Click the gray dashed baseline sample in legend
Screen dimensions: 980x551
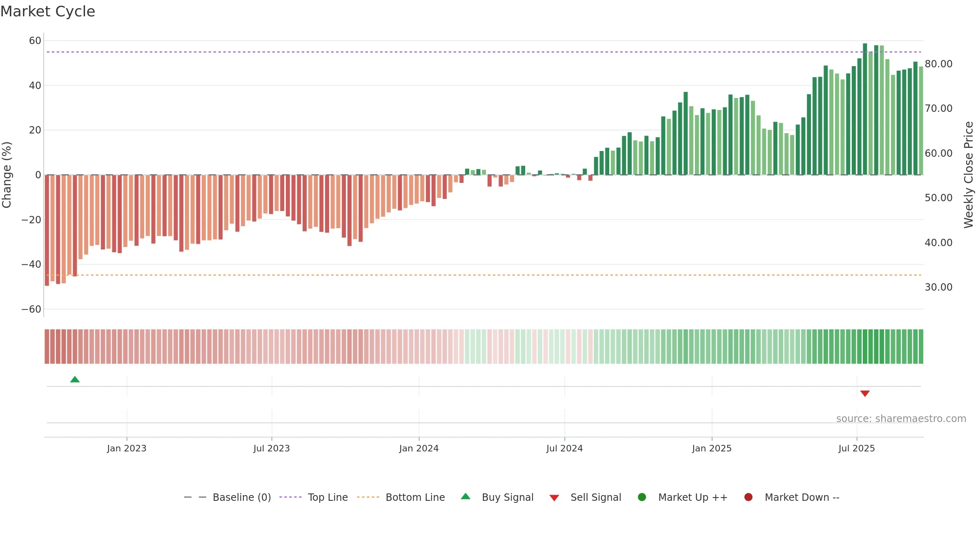click(195, 497)
